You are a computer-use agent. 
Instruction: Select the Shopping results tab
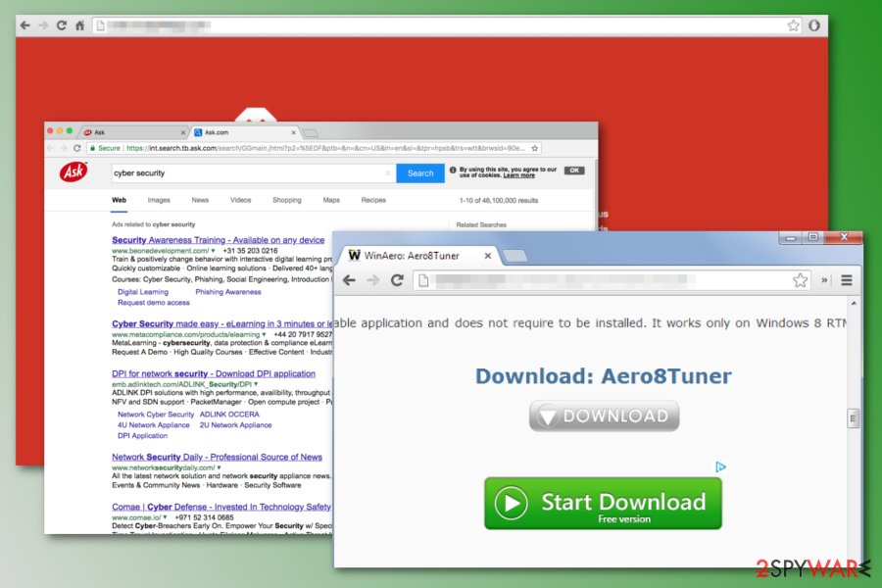click(x=287, y=200)
